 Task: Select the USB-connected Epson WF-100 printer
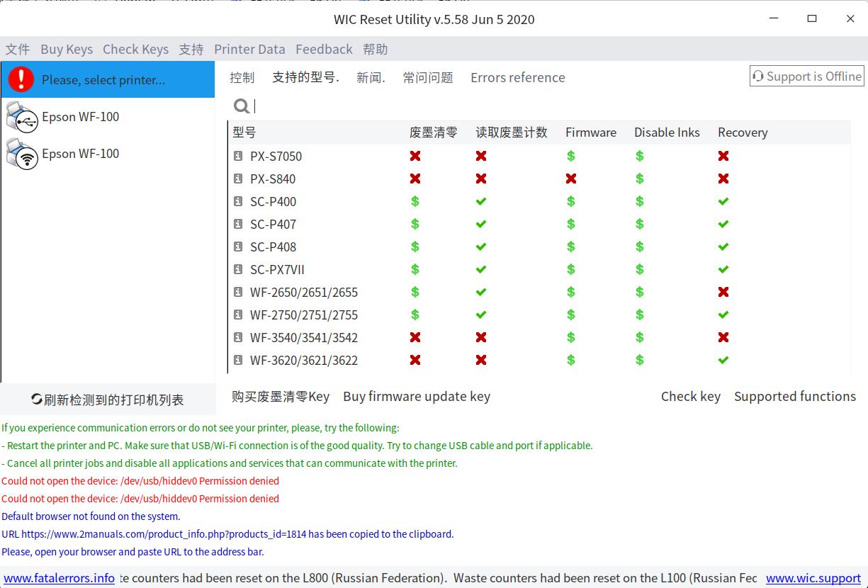point(80,116)
